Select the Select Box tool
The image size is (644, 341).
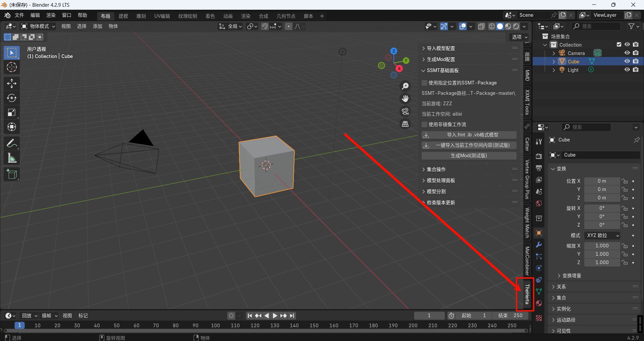(12, 53)
